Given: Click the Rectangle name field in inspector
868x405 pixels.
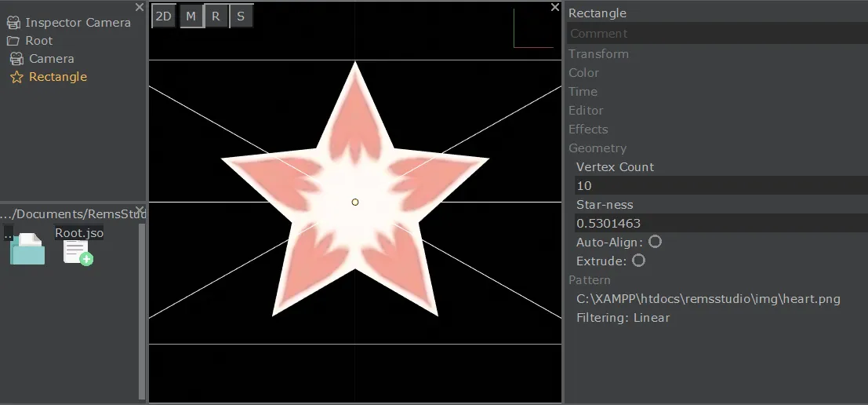Looking at the screenshot, I should (597, 13).
